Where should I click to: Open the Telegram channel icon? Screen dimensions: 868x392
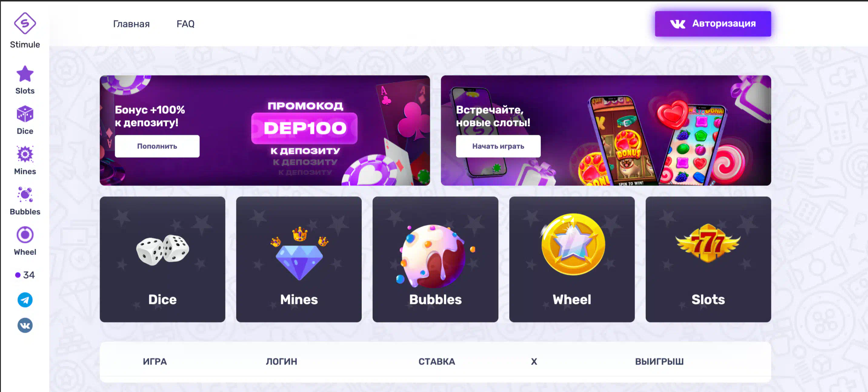click(25, 300)
